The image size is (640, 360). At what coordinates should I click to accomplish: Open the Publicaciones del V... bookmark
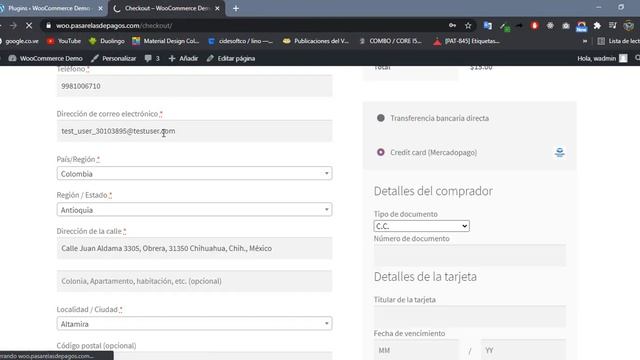[x=316, y=41]
